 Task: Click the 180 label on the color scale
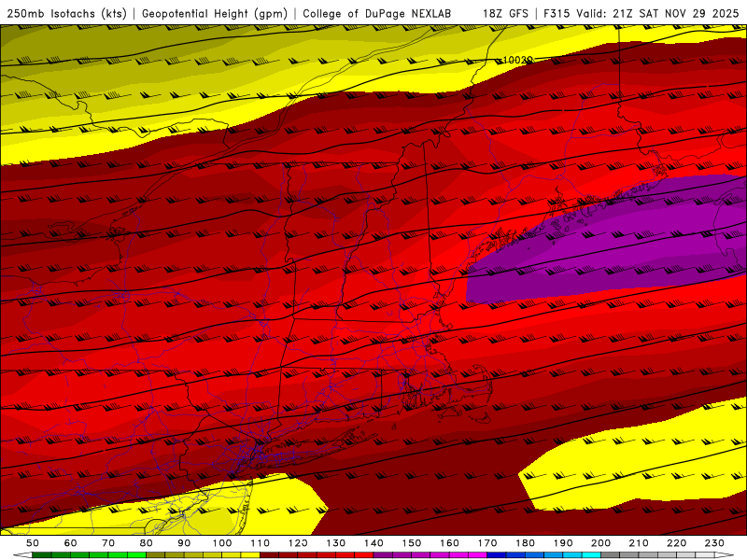point(525,543)
